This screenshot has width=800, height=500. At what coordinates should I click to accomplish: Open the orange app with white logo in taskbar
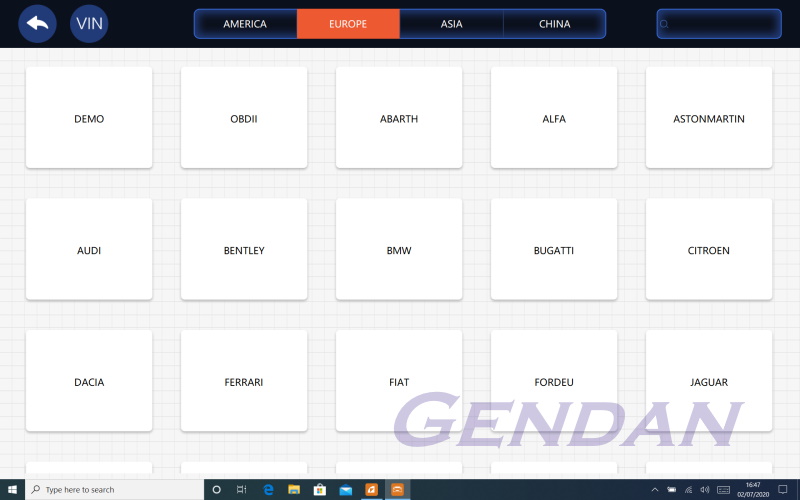point(371,490)
